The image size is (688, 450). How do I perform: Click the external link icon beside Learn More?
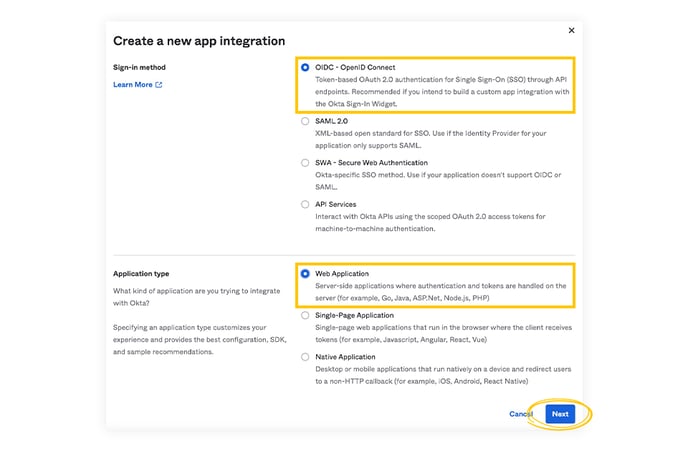pyautogui.click(x=159, y=85)
